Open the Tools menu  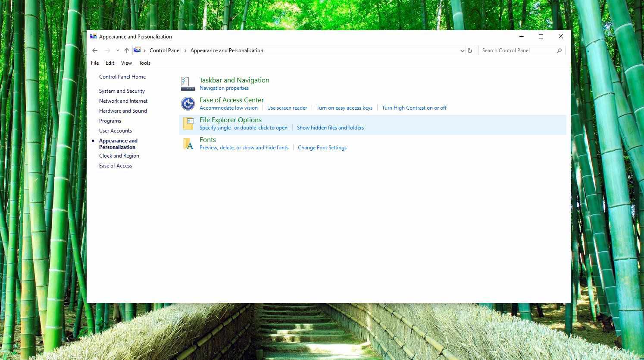coord(144,63)
